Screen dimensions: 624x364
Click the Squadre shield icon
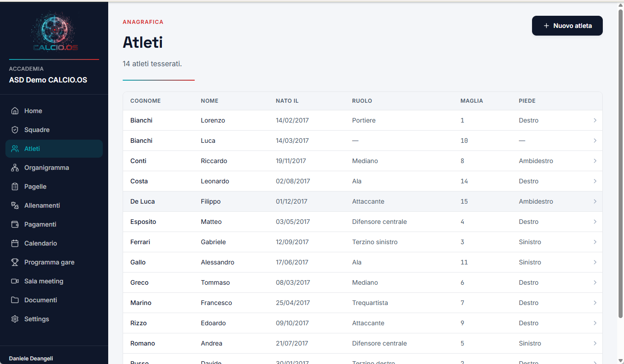(15, 130)
